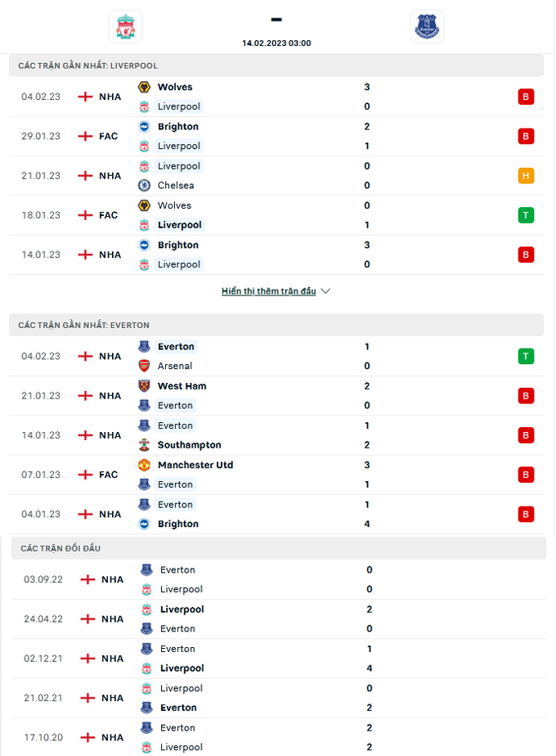Click the Southampton team logo
The width and height of the screenshot is (556, 756).
tap(144, 446)
